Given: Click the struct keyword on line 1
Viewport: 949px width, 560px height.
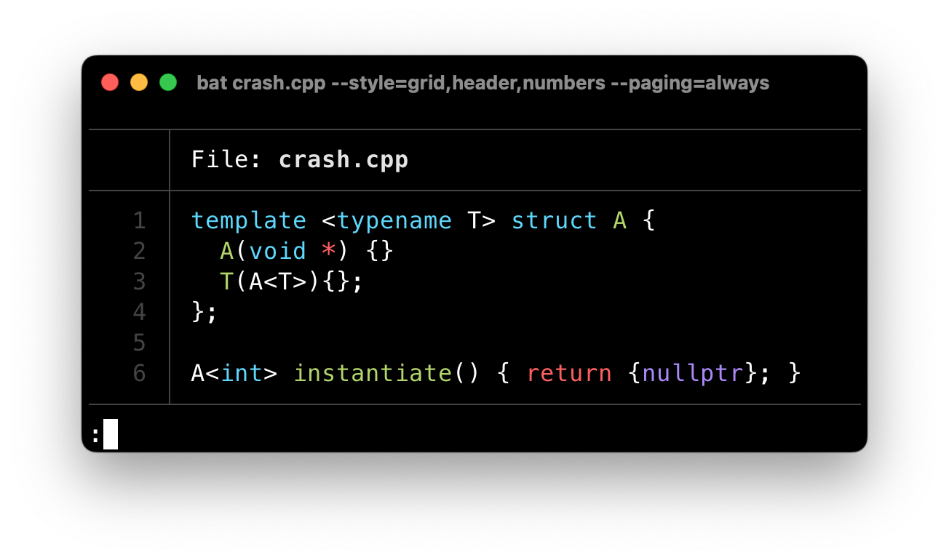Looking at the screenshot, I should coord(554,220).
